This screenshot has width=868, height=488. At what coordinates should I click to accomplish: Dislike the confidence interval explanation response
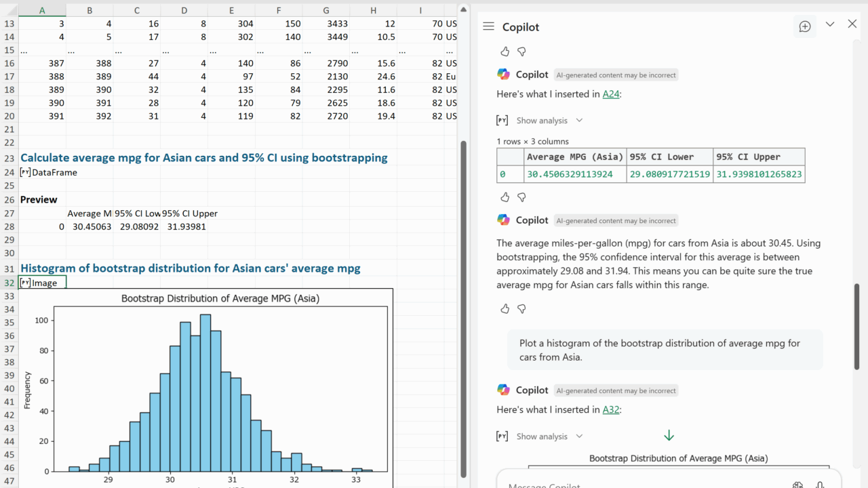(x=521, y=308)
